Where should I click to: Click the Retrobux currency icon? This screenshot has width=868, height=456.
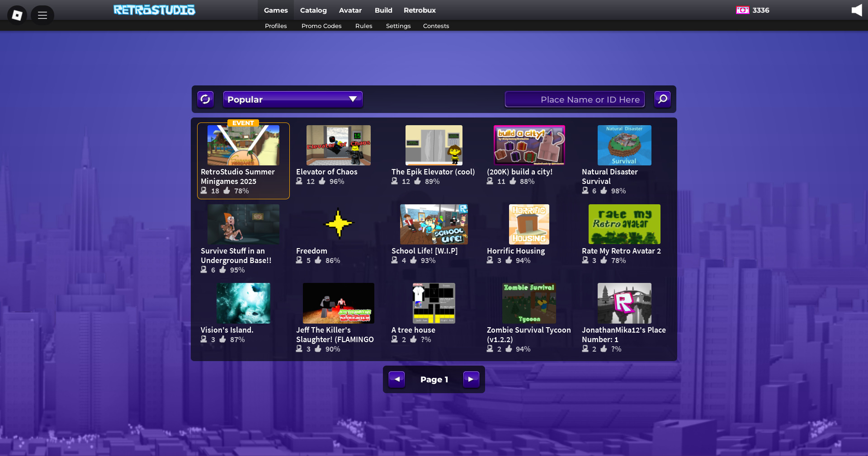[742, 10]
